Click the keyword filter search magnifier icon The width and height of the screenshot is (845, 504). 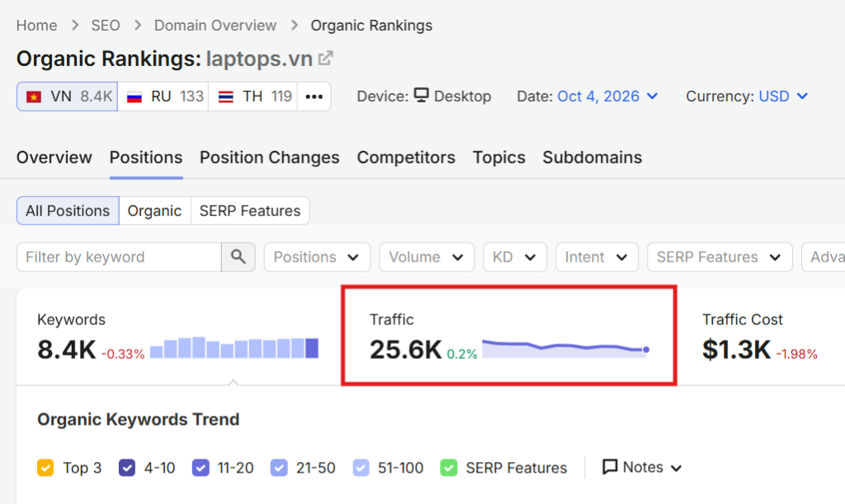pos(238,257)
